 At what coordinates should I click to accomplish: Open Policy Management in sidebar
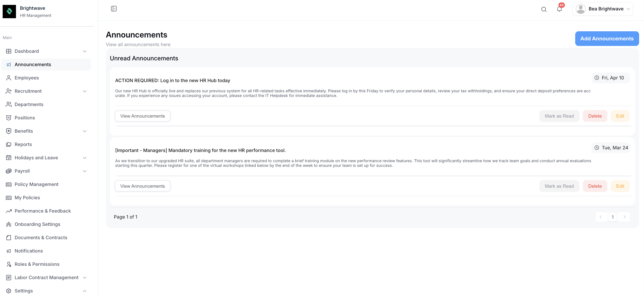36,184
